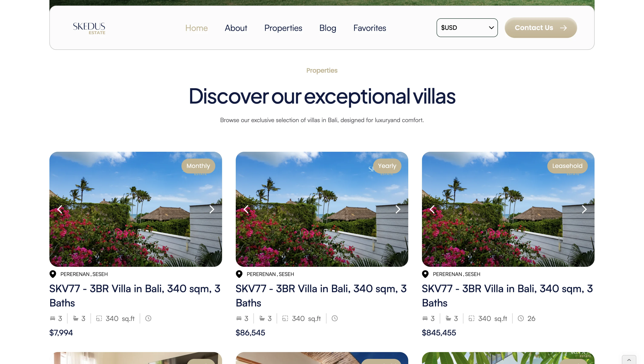Open the Favorites page
This screenshot has height=364, width=644.
[370, 28]
